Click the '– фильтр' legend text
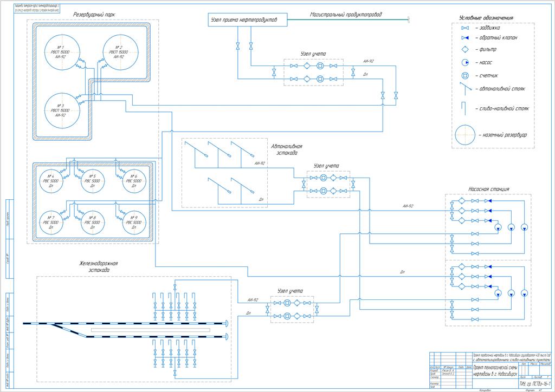This screenshot has width=555, height=392. coord(485,49)
